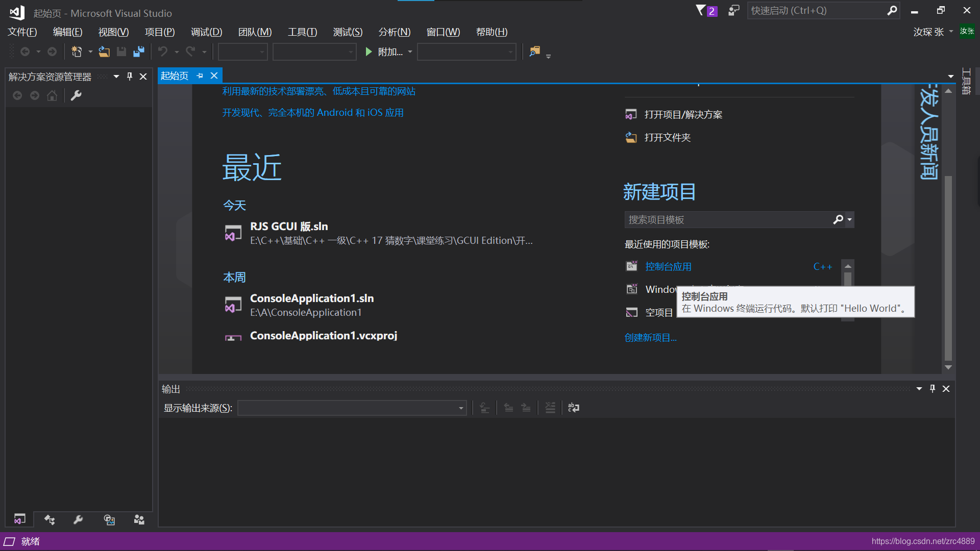
Task: Click the 创建新项目 link
Action: click(x=650, y=337)
